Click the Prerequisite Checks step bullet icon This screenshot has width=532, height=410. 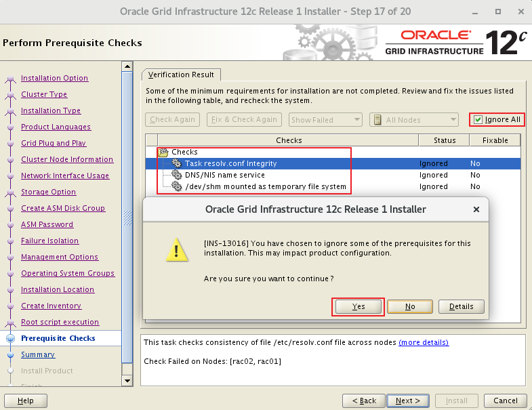click(10, 338)
